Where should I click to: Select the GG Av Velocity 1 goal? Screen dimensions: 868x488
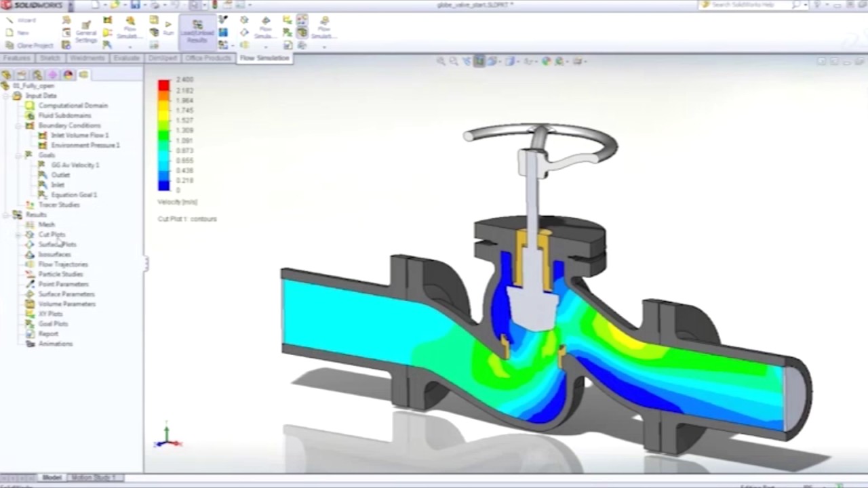click(75, 165)
